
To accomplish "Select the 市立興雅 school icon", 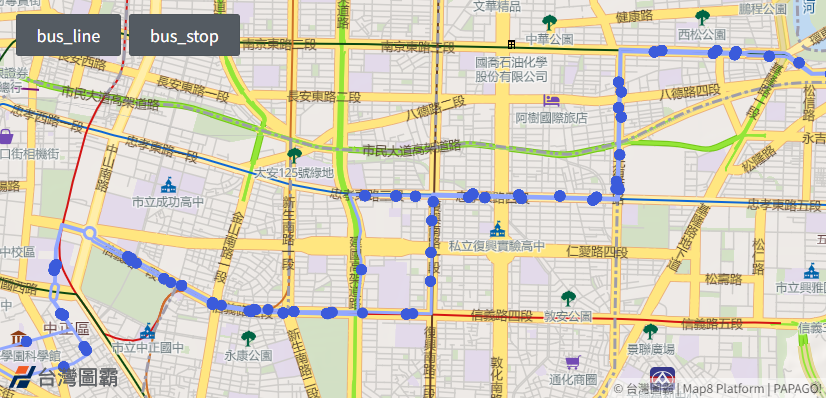I will click(x=811, y=272).
